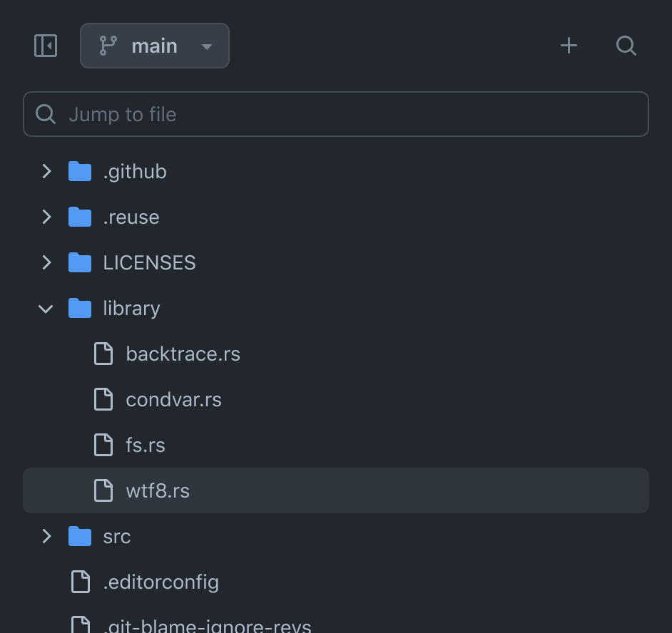
Task: Select the wtf8.rs file
Action: [158, 490]
